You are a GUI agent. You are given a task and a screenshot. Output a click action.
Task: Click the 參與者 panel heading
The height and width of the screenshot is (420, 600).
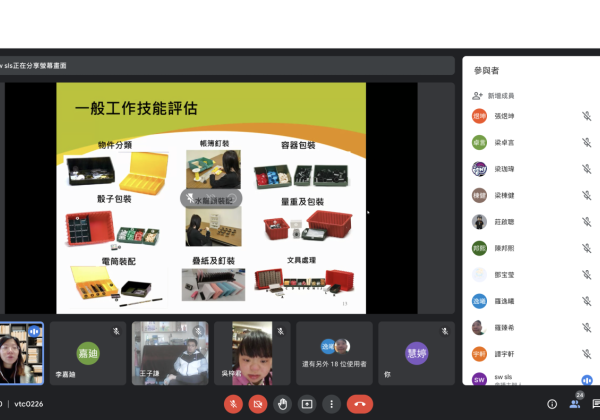click(486, 70)
